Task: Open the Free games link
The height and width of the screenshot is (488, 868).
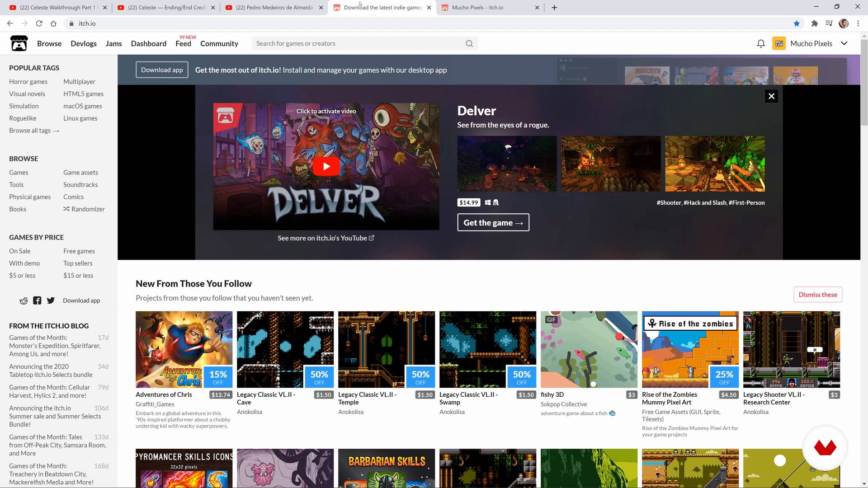Action: 79,251
